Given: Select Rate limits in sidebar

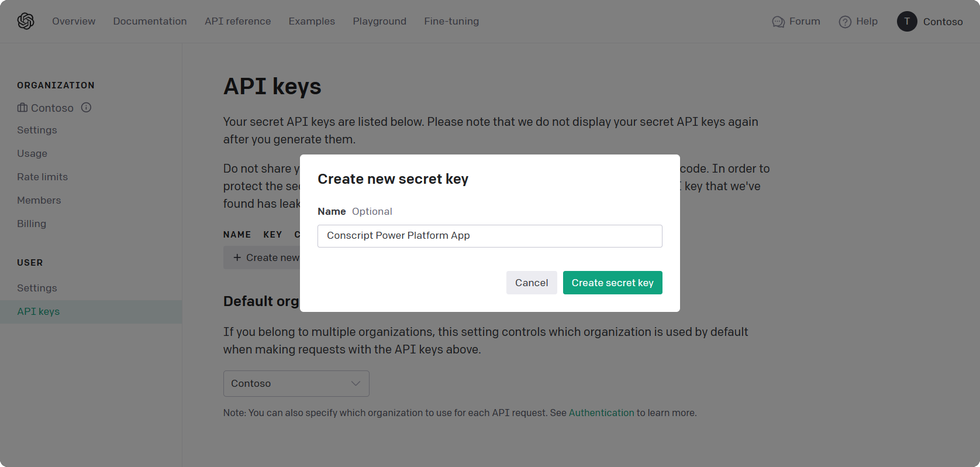Looking at the screenshot, I should [x=42, y=177].
